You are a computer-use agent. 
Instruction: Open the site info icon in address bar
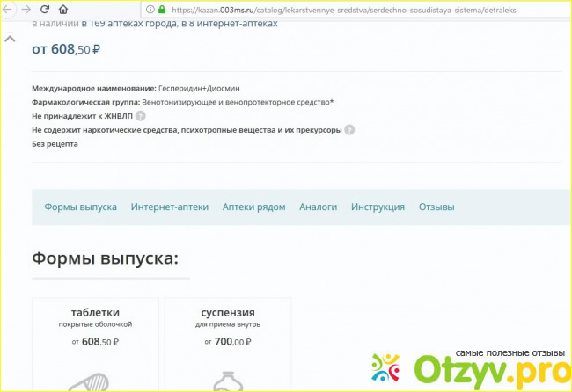148,10
